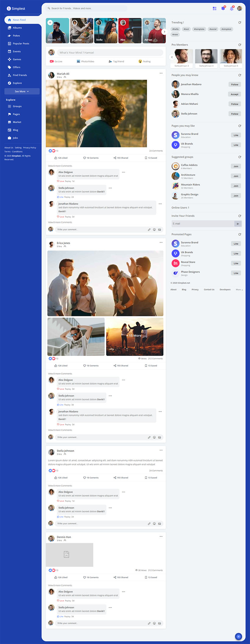Expand View 8 more comments below Jonathan on Mariah's post
The height and width of the screenshot is (644, 250).
point(60,222)
